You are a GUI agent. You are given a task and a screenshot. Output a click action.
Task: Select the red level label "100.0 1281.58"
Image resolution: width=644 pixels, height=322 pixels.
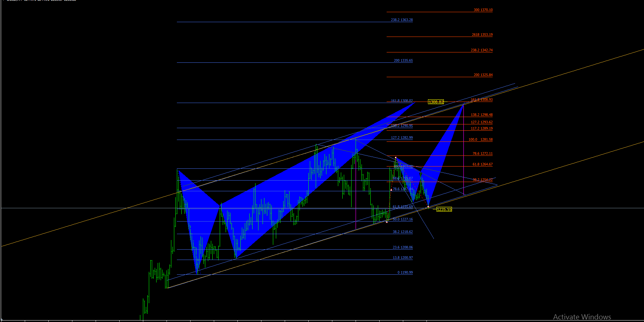click(480, 140)
